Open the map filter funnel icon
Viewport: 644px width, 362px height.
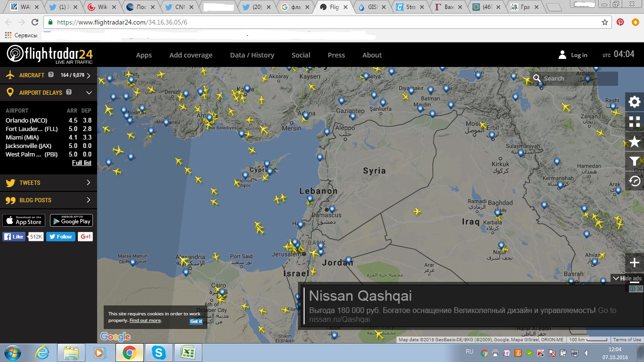point(635,161)
